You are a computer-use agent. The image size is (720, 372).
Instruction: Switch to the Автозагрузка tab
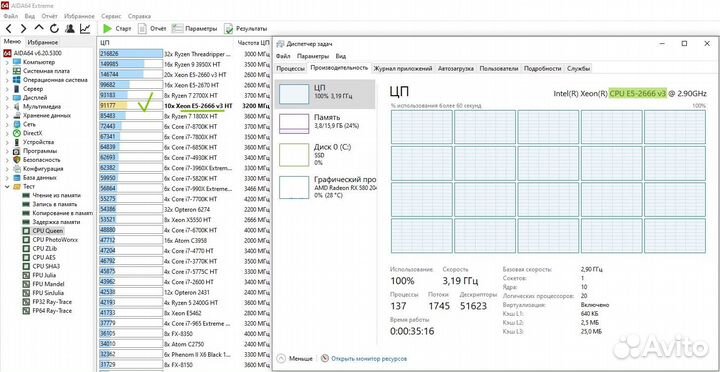click(456, 68)
